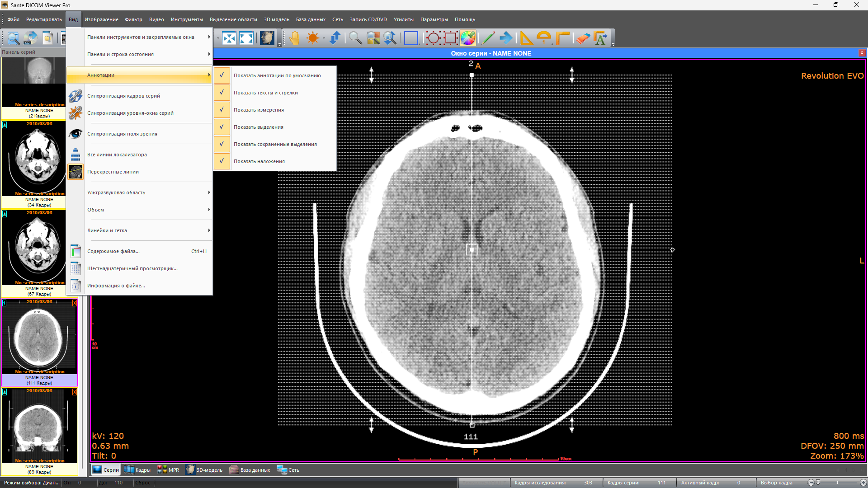
Task: Uncheck Показать аннотации по умолчанию
Action: 275,75
